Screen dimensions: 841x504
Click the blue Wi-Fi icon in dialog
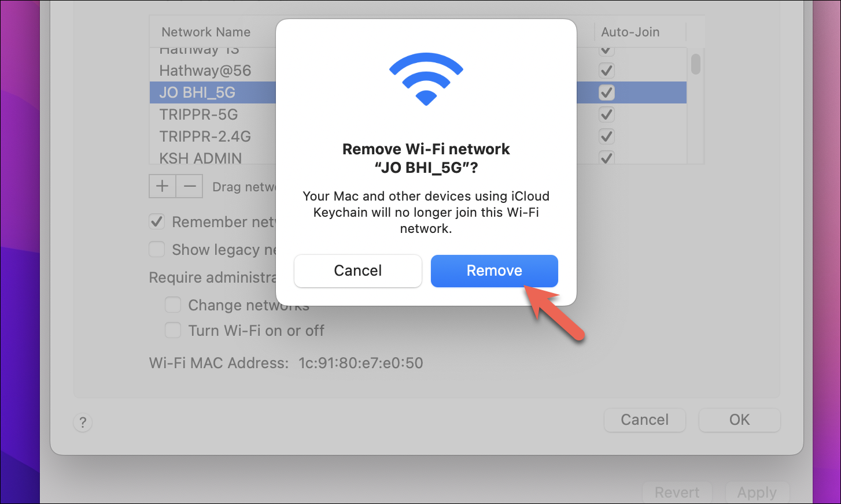tap(426, 79)
